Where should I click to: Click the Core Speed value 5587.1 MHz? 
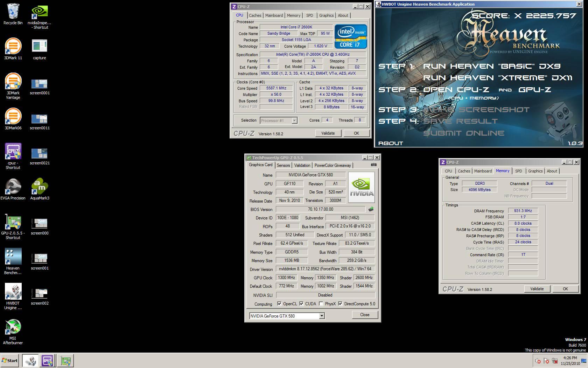[x=276, y=88]
